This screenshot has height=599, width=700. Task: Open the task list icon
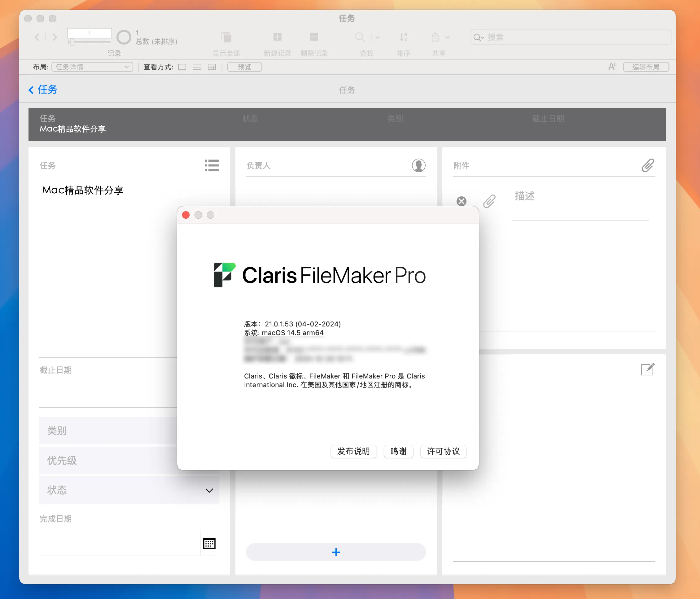click(212, 165)
